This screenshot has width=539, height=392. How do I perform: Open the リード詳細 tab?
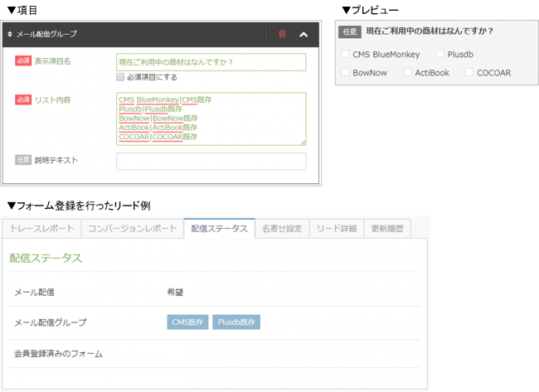[x=337, y=229]
